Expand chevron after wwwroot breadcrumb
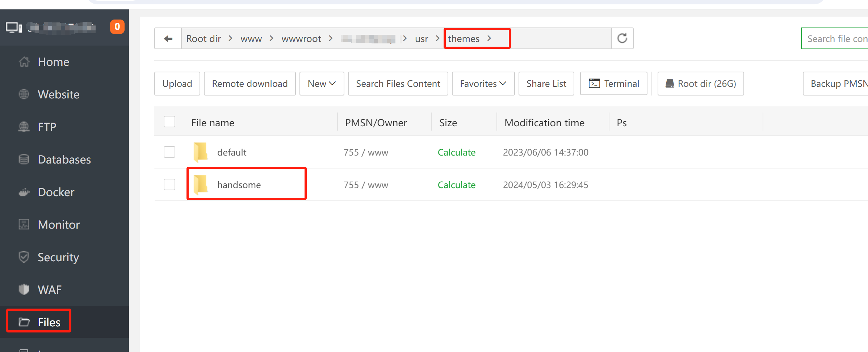Image resolution: width=868 pixels, height=352 pixels. (x=331, y=38)
